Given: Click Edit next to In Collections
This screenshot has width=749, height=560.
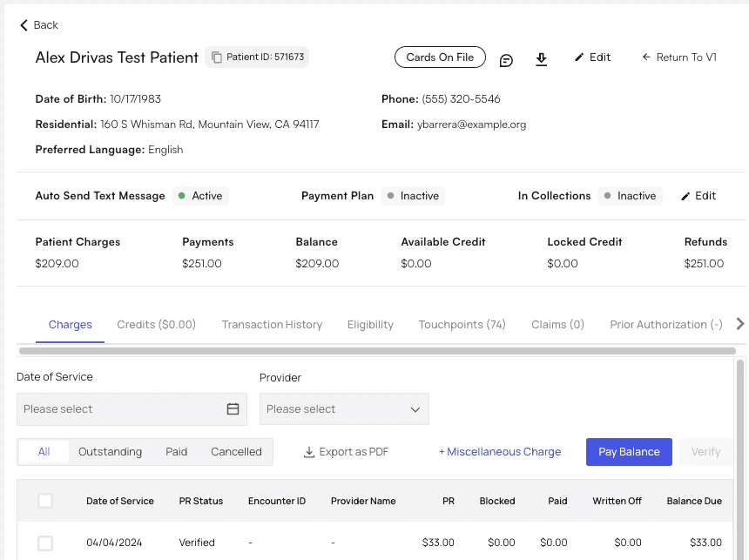Looking at the screenshot, I should (x=698, y=196).
